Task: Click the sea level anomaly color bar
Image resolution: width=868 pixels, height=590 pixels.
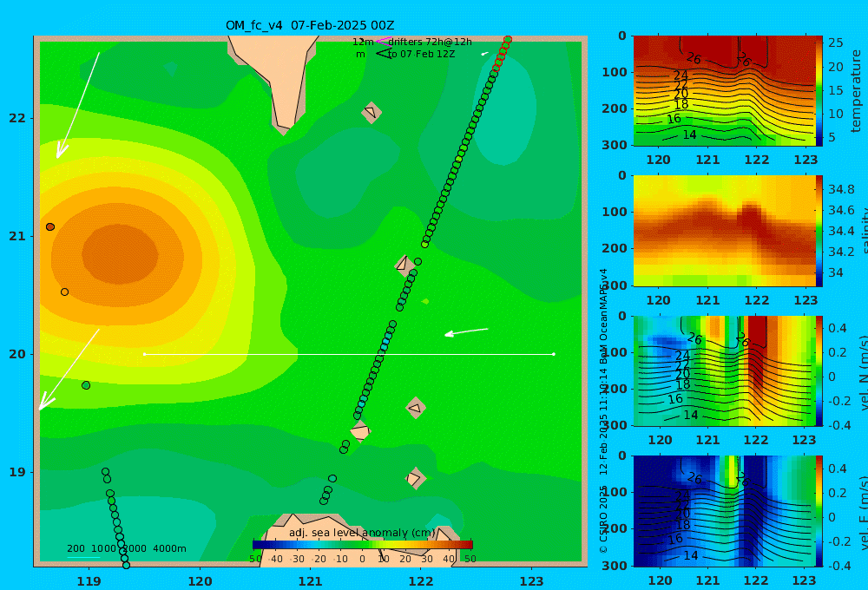Action: point(363,545)
